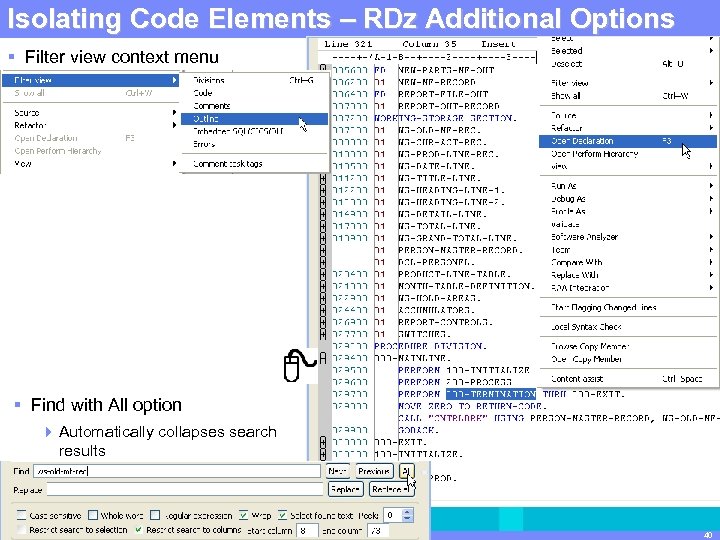
Task: Click the All find button
Action: (406, 471)
